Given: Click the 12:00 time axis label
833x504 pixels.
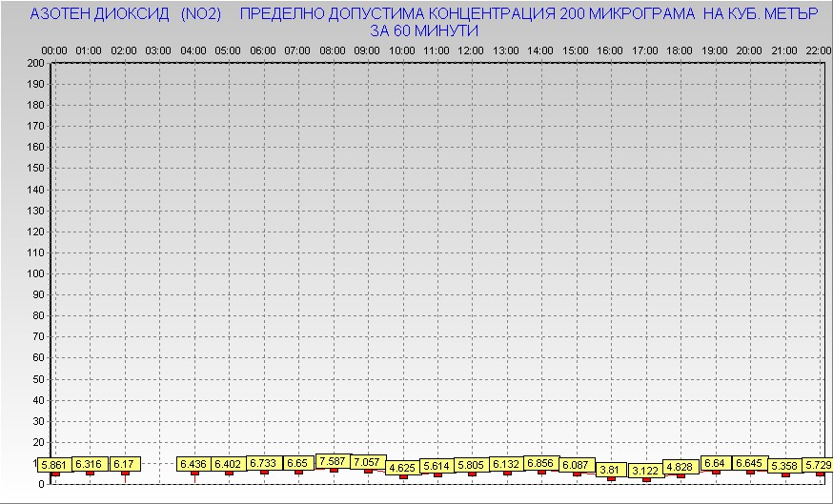Looking at the screenshot, I should tap(471, 50).
